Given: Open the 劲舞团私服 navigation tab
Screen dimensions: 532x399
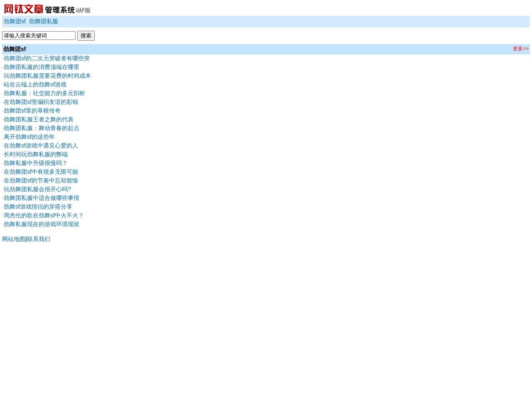Looking at the screenshot, I should click(44, 22).
